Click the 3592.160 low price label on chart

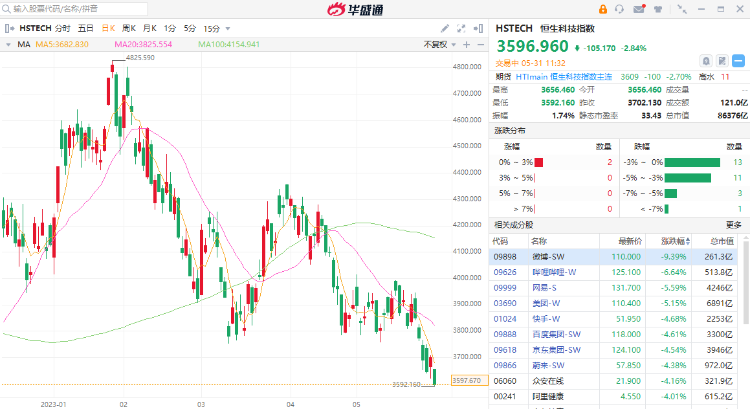(407, 384)
